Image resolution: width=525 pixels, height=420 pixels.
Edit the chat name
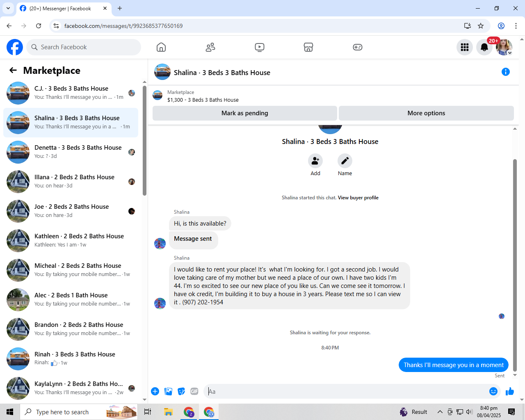coord(345,161)
